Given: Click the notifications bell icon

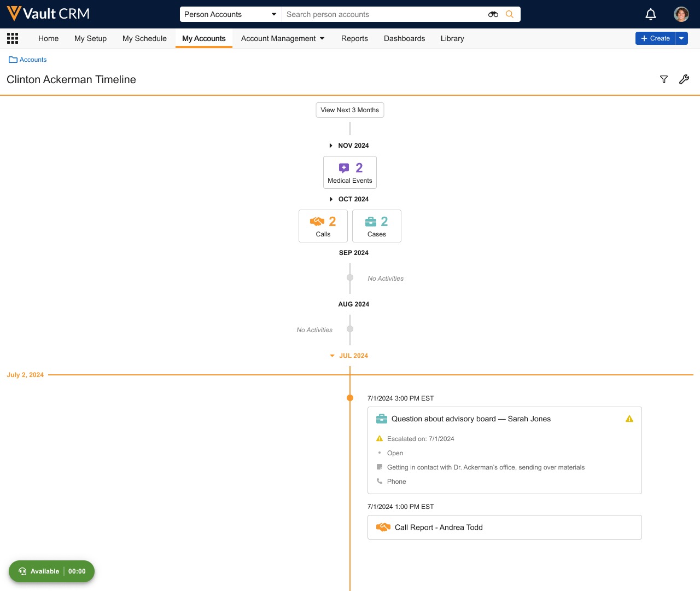Looking at the screenshot, I should [651, 14].
